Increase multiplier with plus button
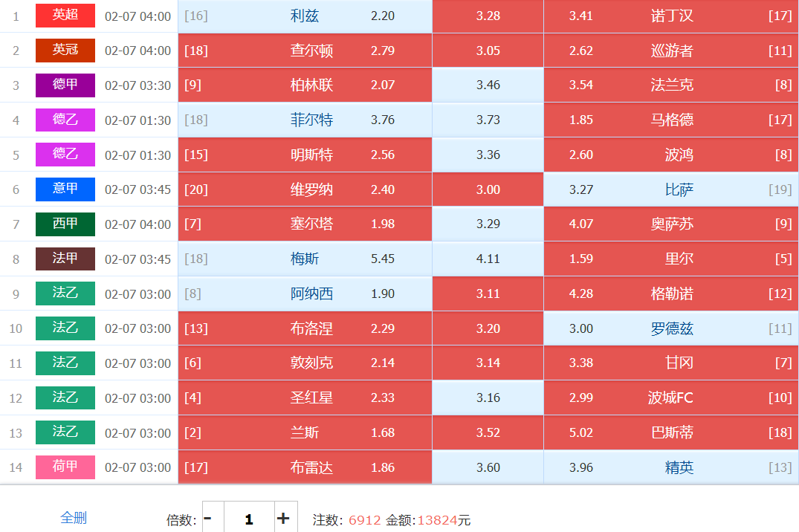 click(283, 519)
